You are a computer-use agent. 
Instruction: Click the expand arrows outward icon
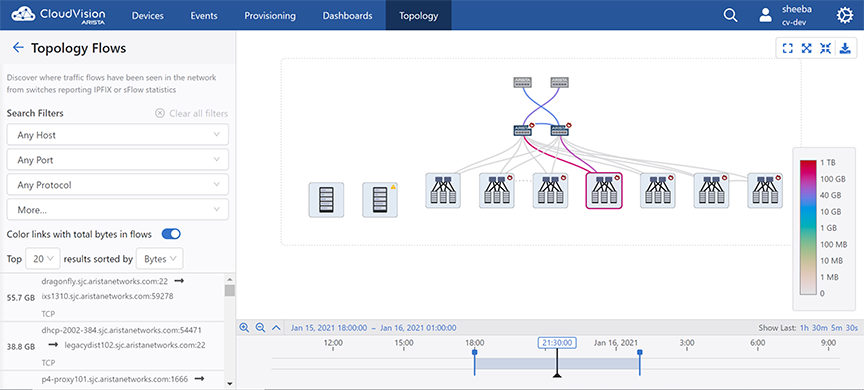pyautogui.click(x=807, y=48)
